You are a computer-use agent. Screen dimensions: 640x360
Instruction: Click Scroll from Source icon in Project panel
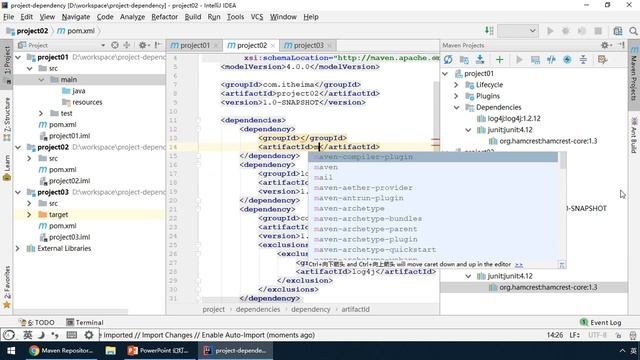[x=115, y=45]
